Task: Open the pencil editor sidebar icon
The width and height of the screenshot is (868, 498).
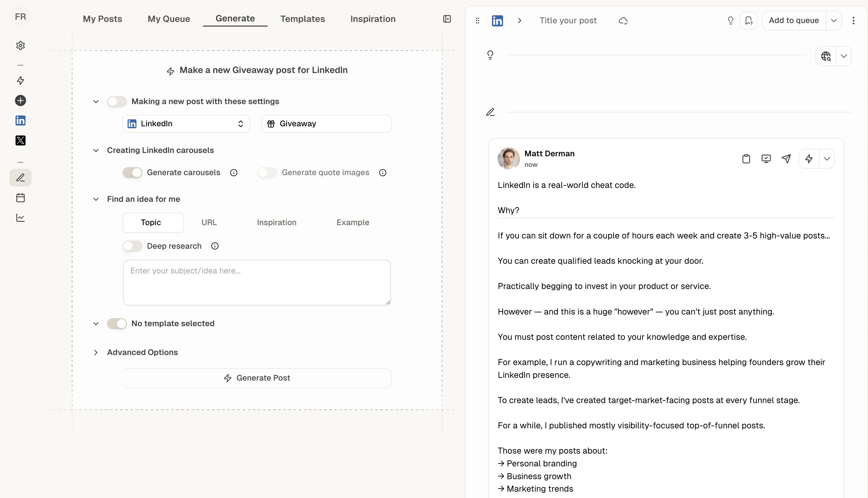Action: coord(21,177)
